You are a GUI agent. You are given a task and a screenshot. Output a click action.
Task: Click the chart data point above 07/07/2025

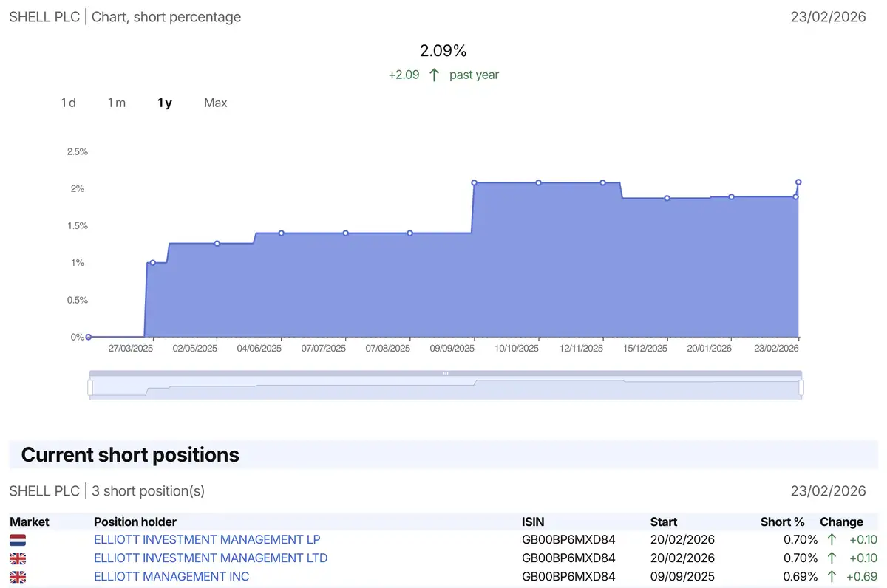point(345,233)
